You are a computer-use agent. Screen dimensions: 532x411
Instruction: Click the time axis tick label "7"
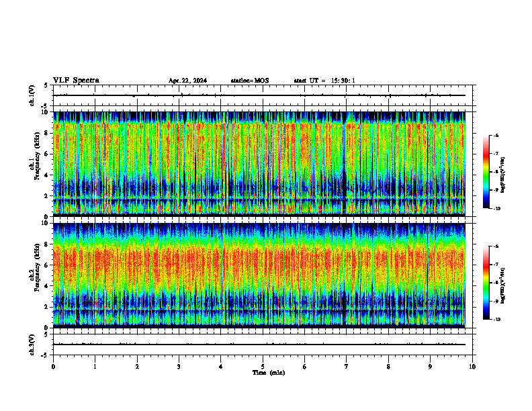coord(347,367)
